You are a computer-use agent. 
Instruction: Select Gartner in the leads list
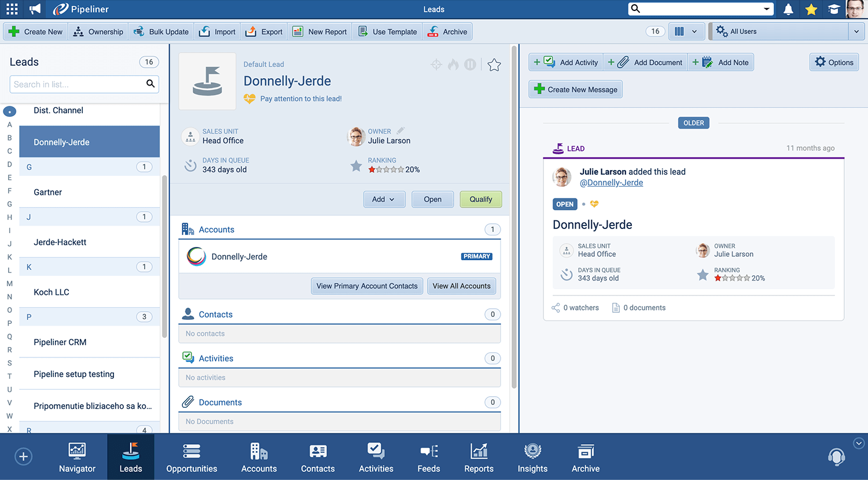click(48, 192)
